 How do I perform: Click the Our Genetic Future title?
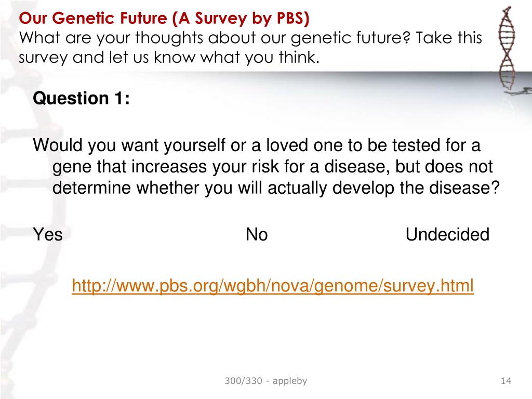click(164, 18)
